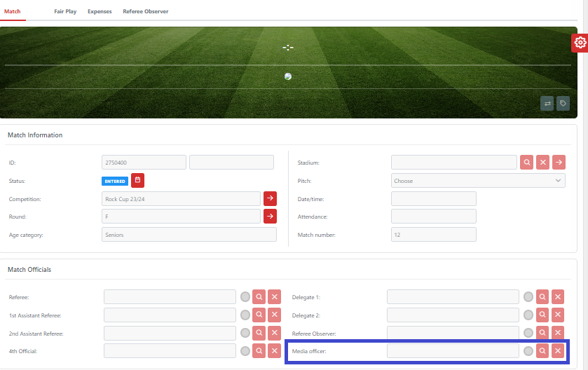
Task: Open Competition arrow button
Action: coord(270,199)
